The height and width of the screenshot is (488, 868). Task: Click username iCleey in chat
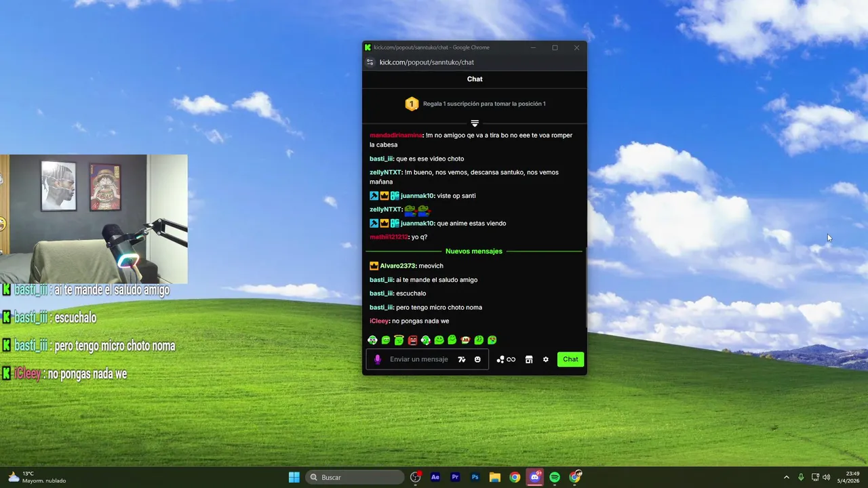pyautogui.click(x=379, y=321)
